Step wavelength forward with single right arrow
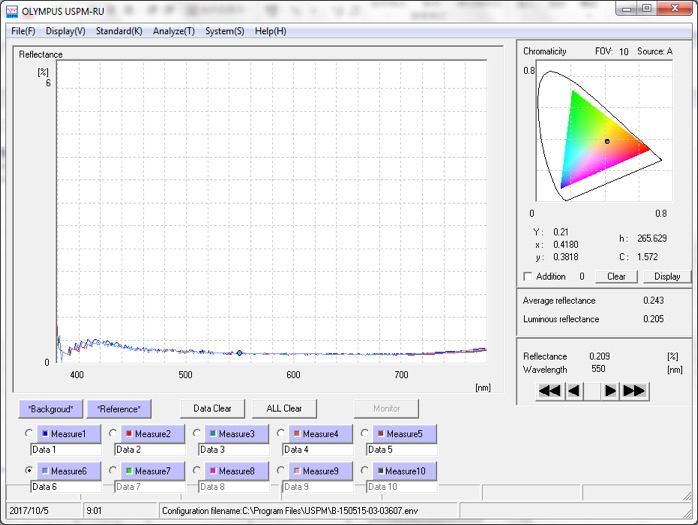The width and height of the screenshot is (698, 525). click(610, 391)
